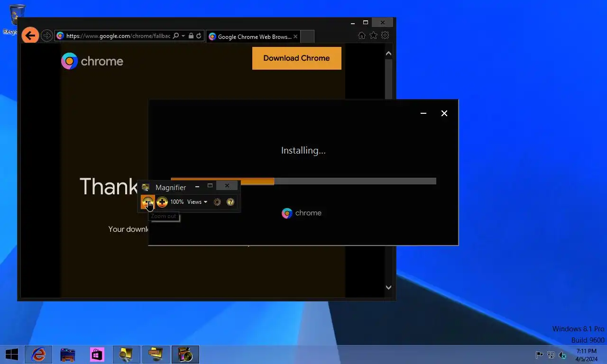This screenshot has height=364, width=607.
Task: Click the 100% zoom level text in Magnifier
Action: 177,202
